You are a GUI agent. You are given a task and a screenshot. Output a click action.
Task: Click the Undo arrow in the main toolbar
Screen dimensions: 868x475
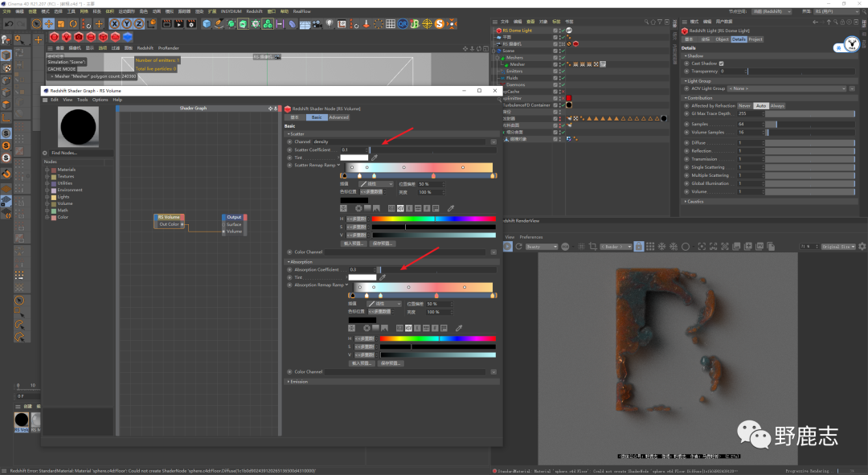click(9, 24)
